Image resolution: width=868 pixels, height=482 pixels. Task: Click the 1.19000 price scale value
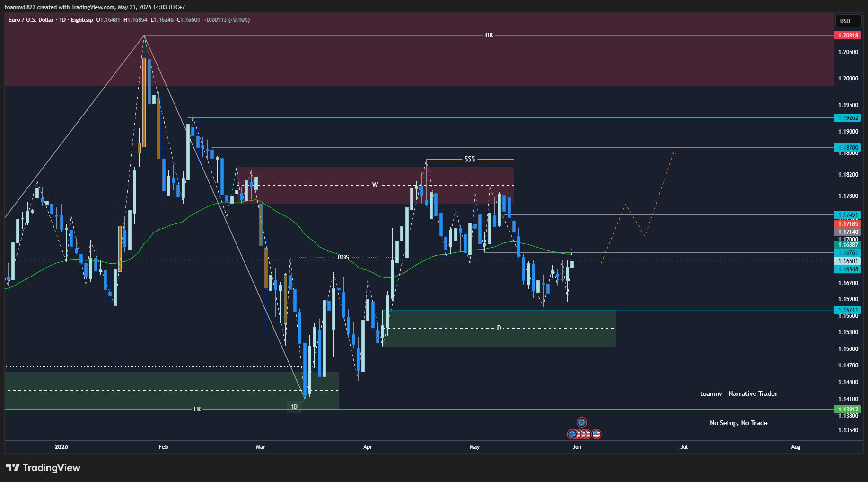[x=848, y=132]
